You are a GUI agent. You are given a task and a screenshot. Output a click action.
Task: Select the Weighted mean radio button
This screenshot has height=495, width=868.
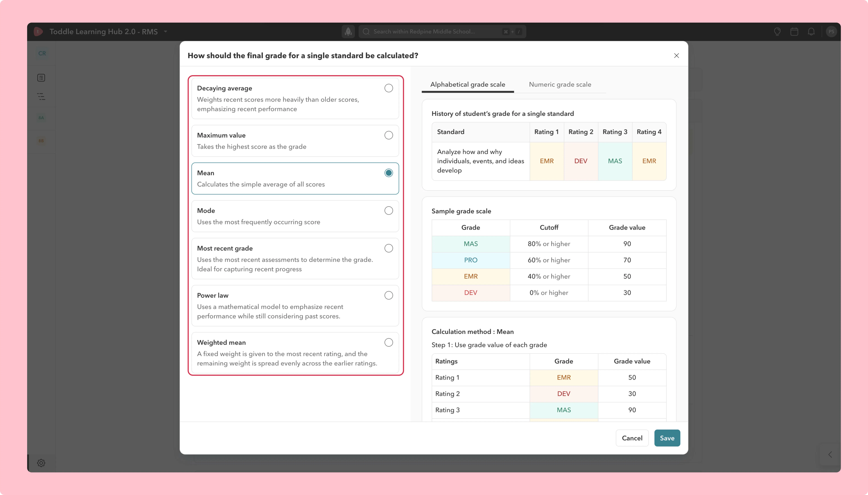pos(389,342)
